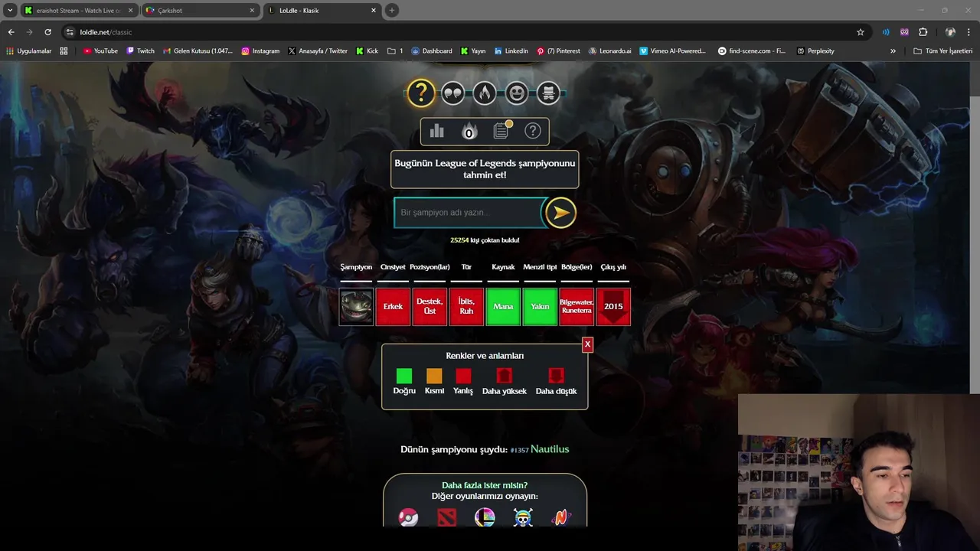Open the Ability mode flame icon
This screenshot has height=551, width=980.
(x=484, y=93)
